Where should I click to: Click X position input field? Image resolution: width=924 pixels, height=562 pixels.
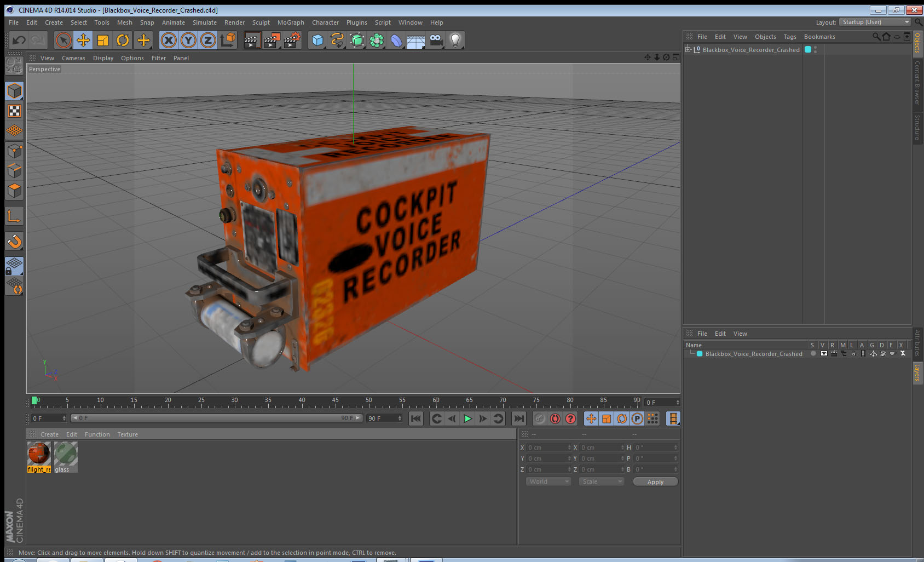(548, 448)
